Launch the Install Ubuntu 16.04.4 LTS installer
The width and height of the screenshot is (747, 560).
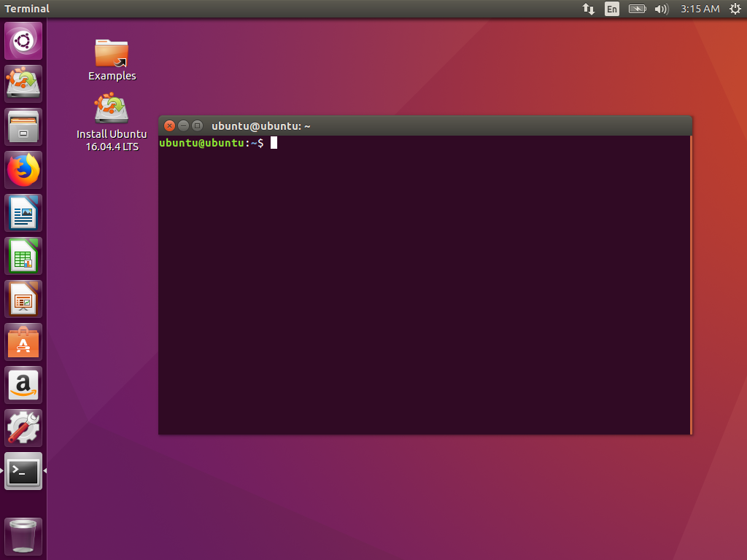112,108
